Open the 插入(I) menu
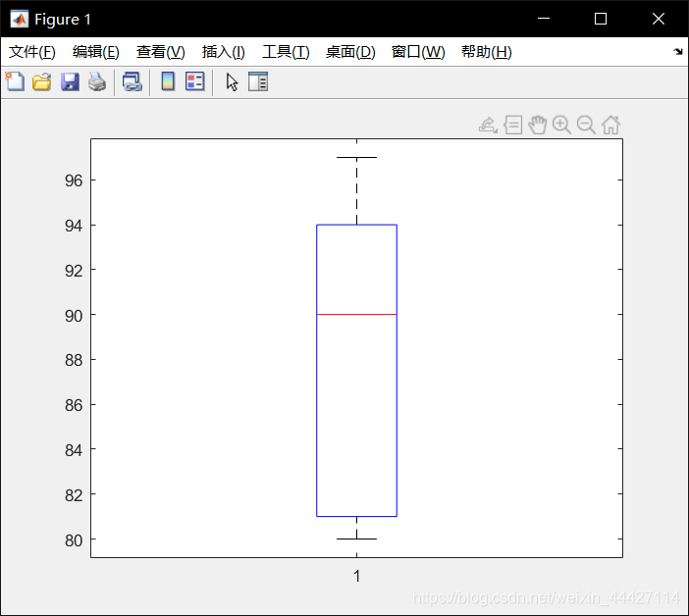Viewport: 689px width, 616px height. tap(223, 52)
